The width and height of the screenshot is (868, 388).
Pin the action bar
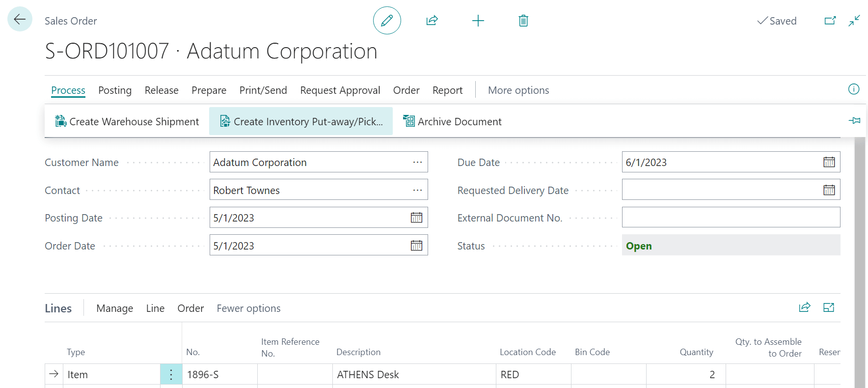[854, 120]
